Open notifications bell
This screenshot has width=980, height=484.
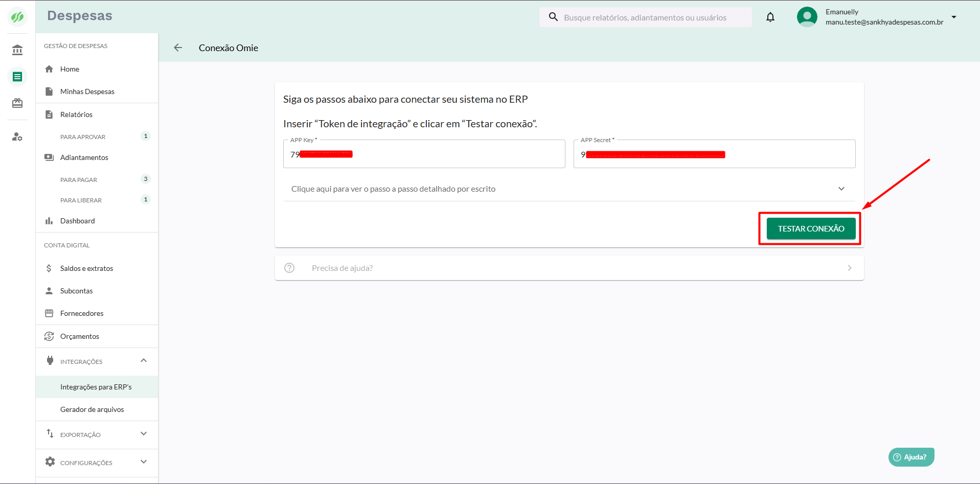770,17
